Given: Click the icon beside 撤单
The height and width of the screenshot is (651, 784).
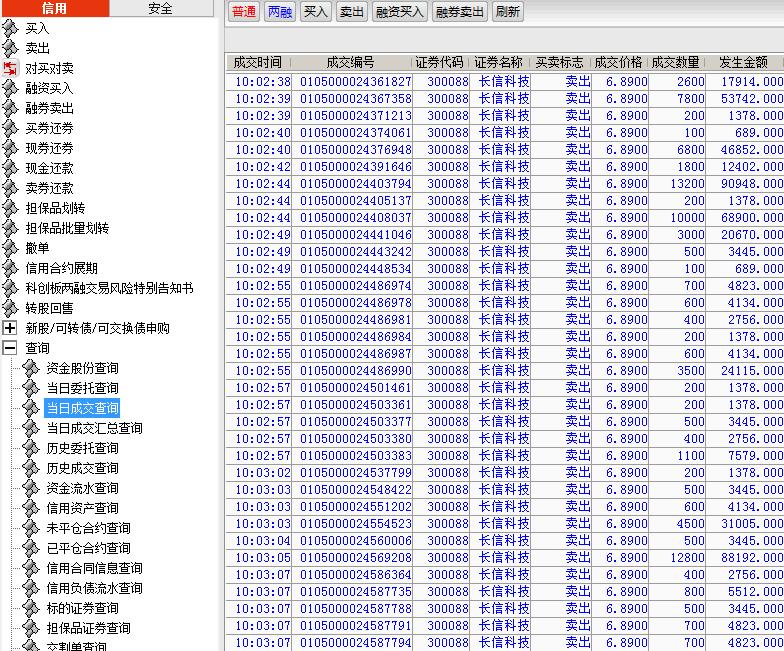Looking at the screenshot, I should [x=10, y=248].
